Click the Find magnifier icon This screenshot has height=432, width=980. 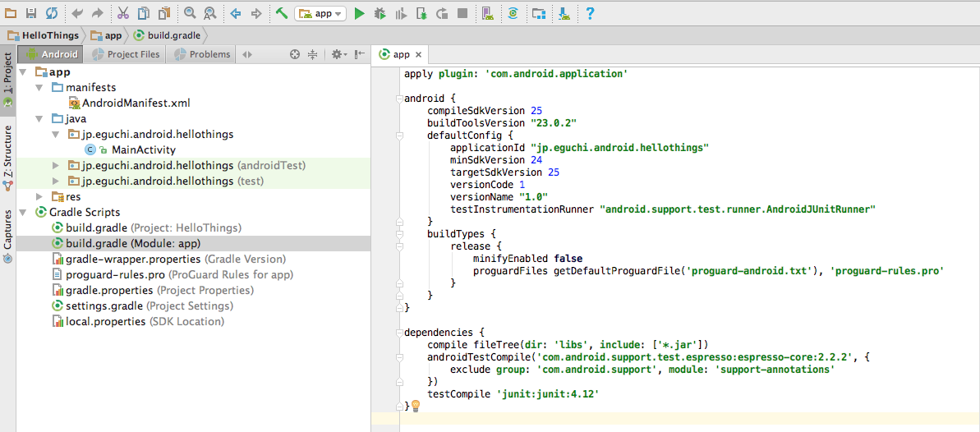pyautogui.click(x=190, y=13)
